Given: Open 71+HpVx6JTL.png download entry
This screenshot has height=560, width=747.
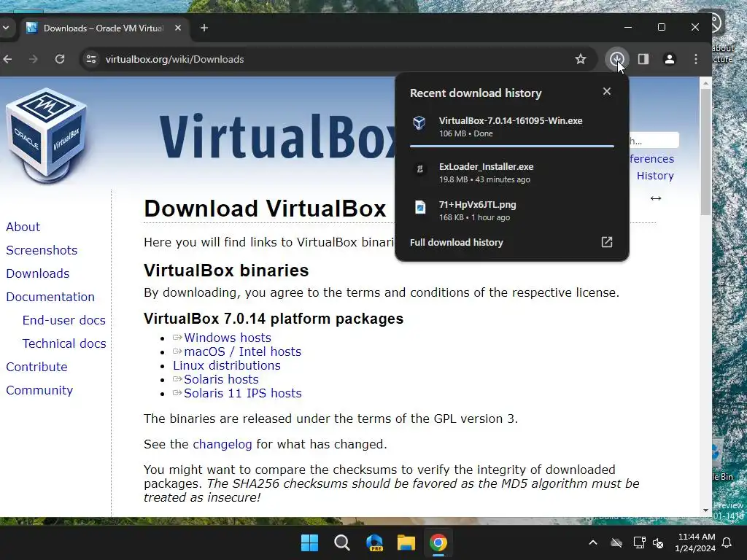Looking at the screenshot, I should (511, 211).
